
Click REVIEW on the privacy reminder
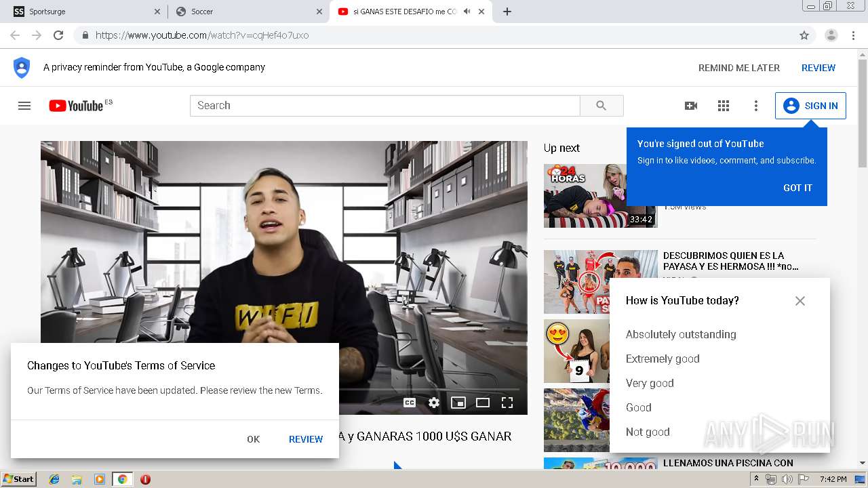[x=818, y=68]
